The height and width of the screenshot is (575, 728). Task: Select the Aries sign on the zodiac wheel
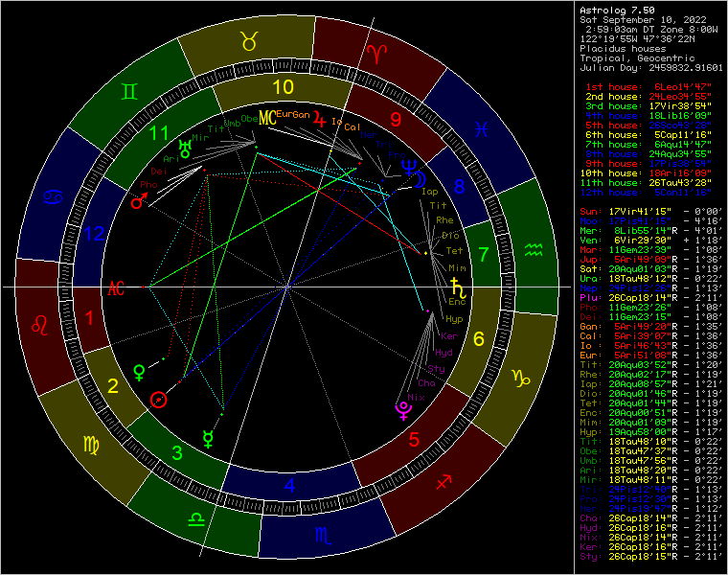382,56
